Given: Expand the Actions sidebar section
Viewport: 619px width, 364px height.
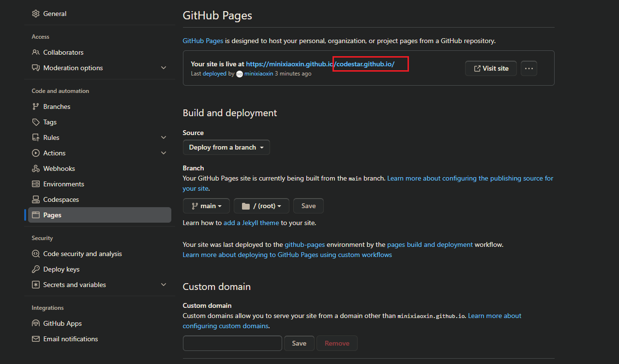Looking at the screenshot, I should tap(164, 153).
